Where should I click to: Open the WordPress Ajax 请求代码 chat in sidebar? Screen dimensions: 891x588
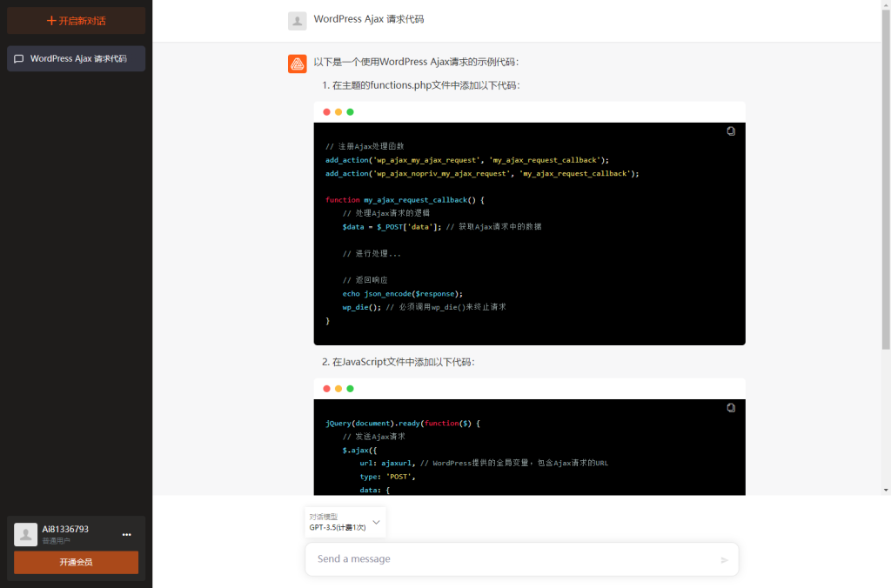pos(77,58)
